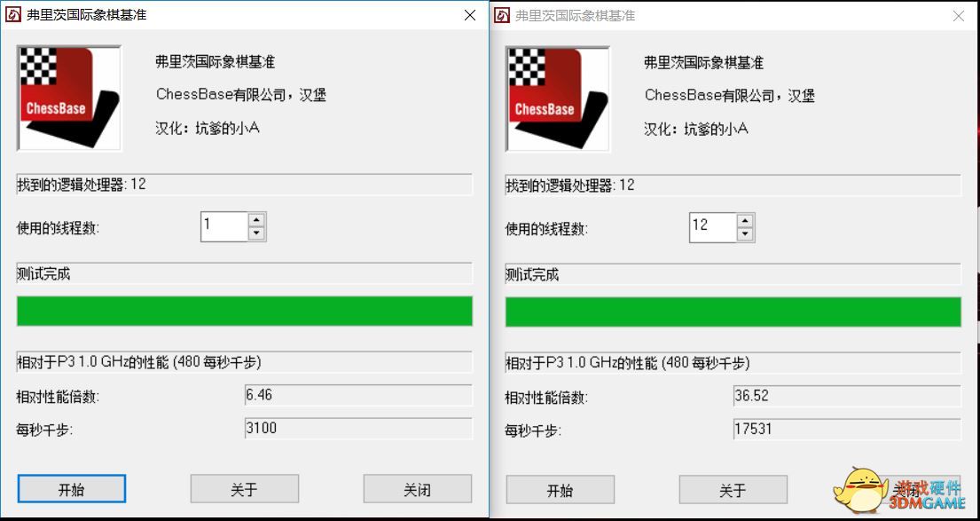Click the thread count field showing 1
980x521 pixels.
[x=224, y=226]
